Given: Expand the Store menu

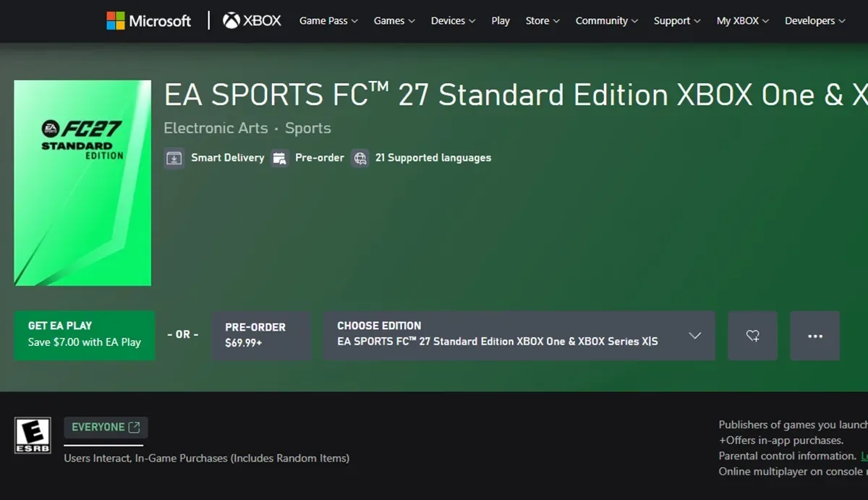Looking at the screenshot, I should [x=542, y=20].
